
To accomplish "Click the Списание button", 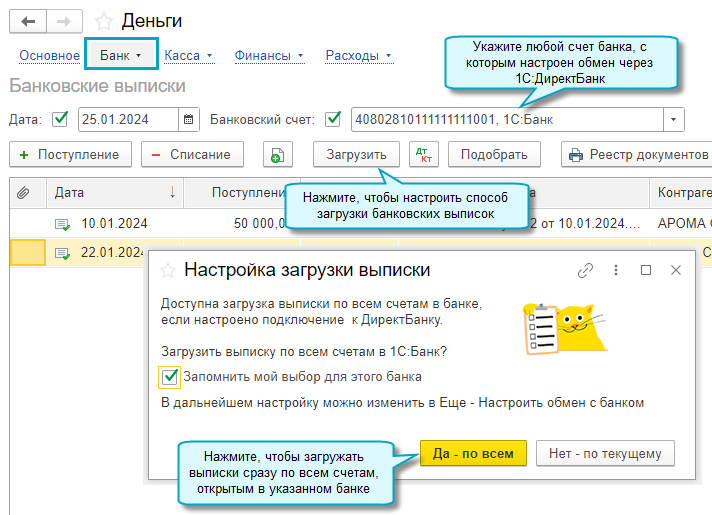I will (192, 155).
